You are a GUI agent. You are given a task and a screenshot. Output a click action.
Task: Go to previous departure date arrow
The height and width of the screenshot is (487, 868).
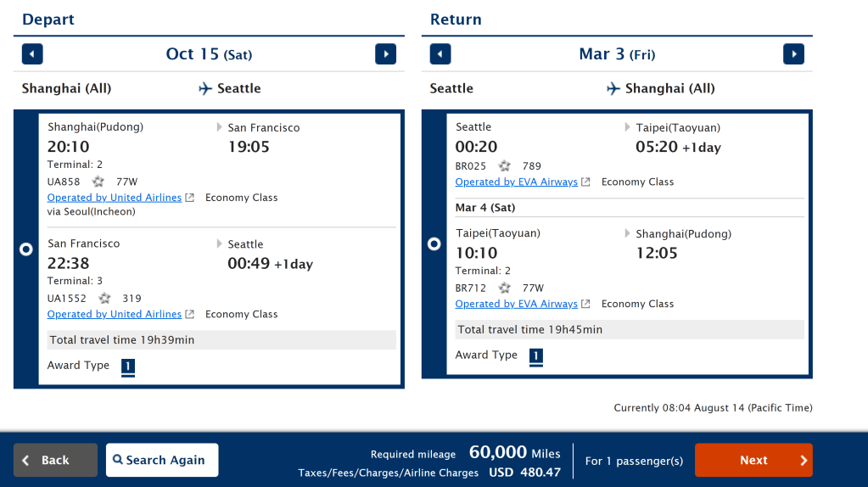(32, 54)
